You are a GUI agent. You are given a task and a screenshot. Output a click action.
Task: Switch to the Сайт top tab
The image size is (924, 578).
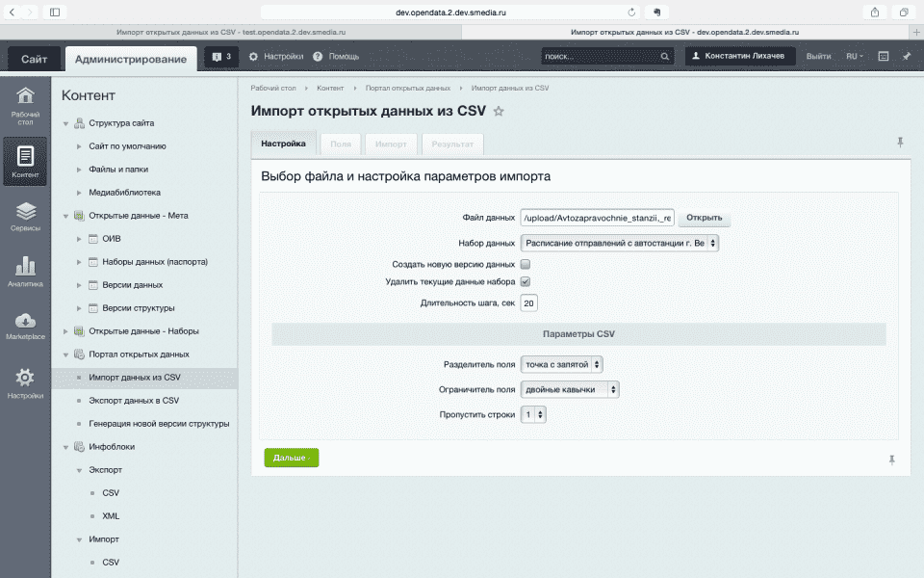tap(35, 59)
